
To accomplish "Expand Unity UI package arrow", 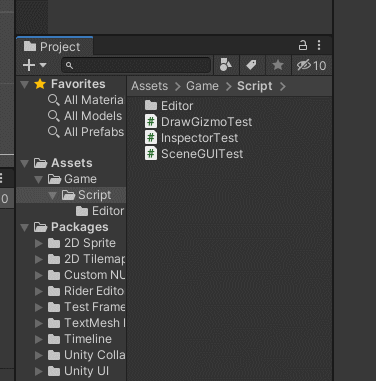I will 39,371.
